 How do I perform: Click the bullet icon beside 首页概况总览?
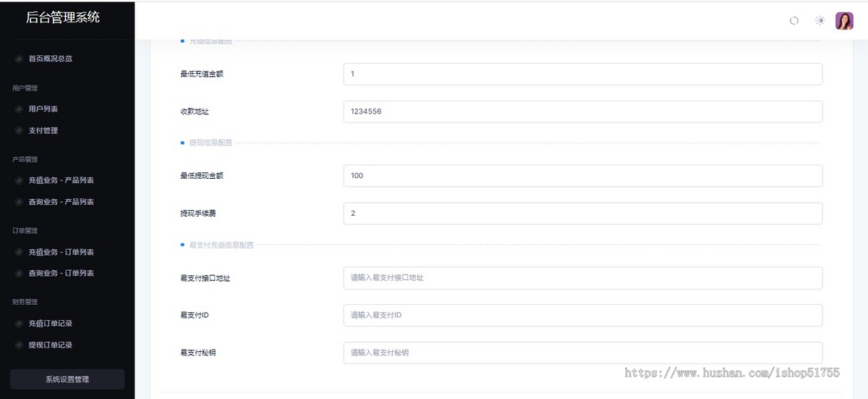click(x=19, y=59)
